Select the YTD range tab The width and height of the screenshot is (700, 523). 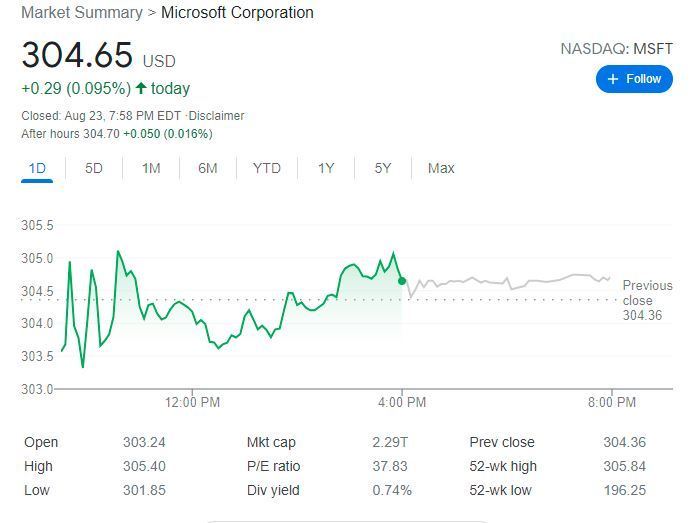pos(266,168)
